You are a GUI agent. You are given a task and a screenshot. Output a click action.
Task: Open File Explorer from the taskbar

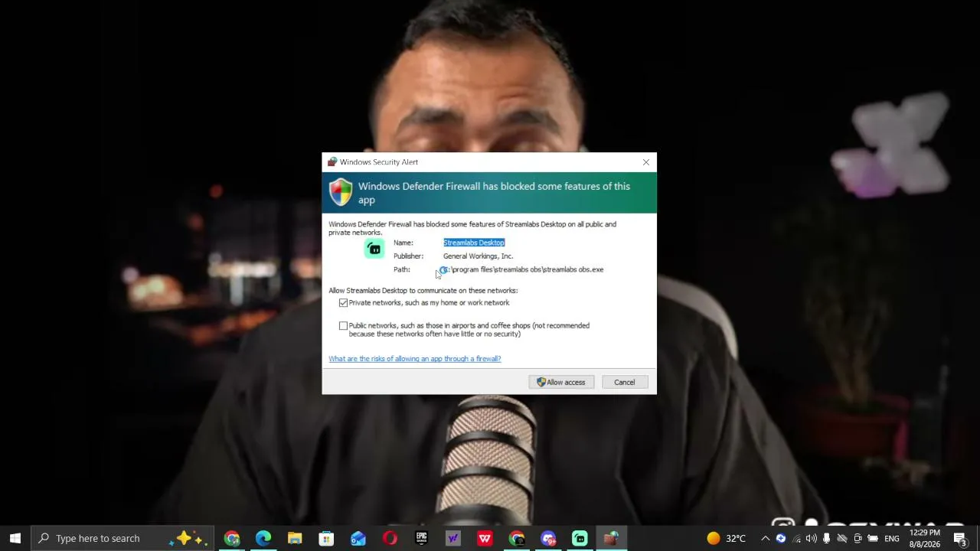point(295,538)
